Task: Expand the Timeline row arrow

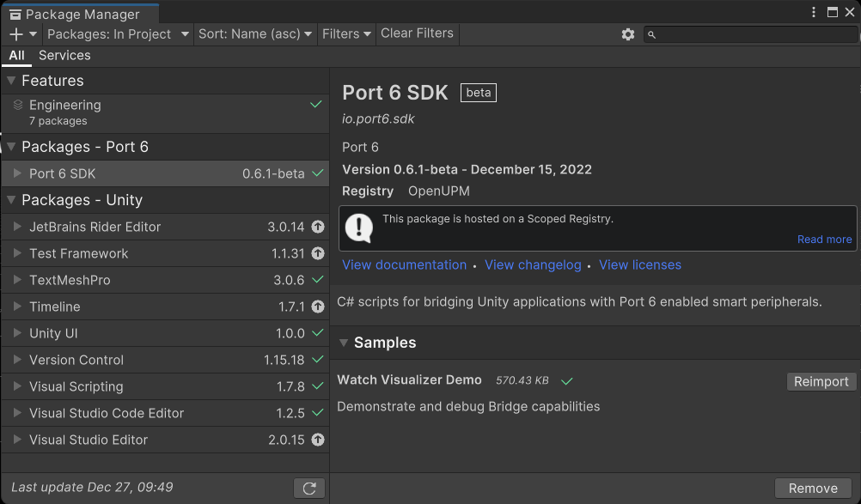Action: tap(17, 307)
